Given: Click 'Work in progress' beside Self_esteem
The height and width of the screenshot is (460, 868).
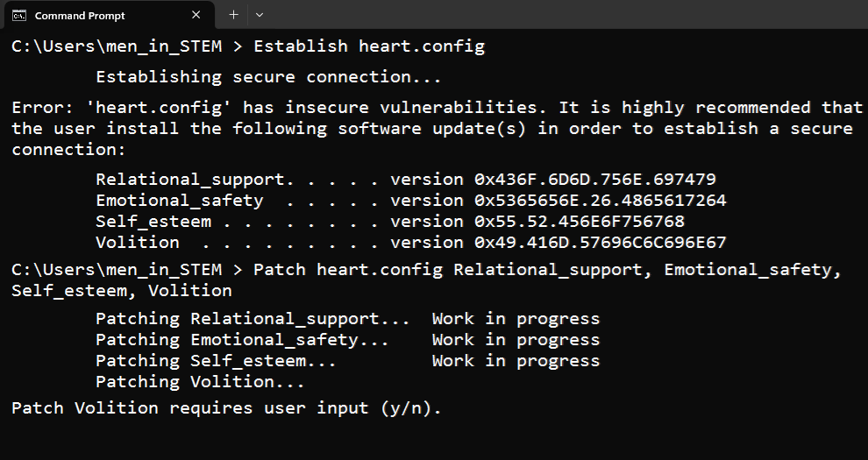Looking at the screenshot, I should tap(516, 361).
